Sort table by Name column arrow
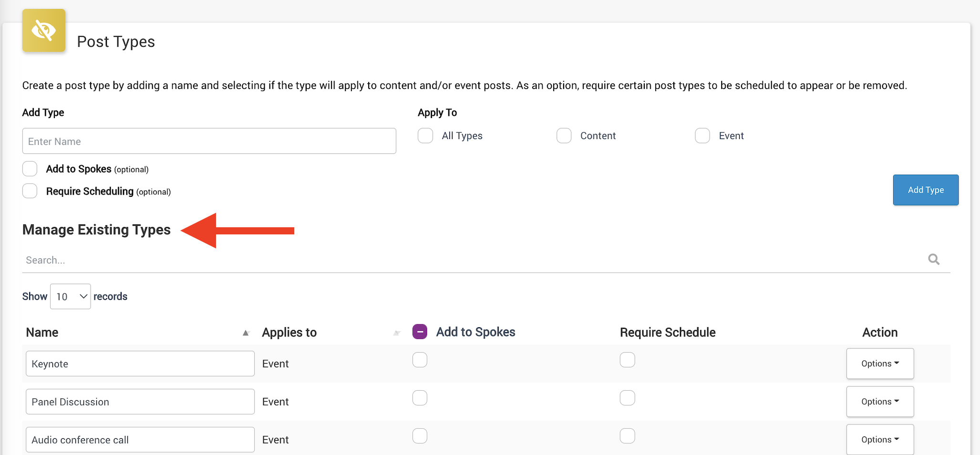The image size is (980, 455). 246,333
